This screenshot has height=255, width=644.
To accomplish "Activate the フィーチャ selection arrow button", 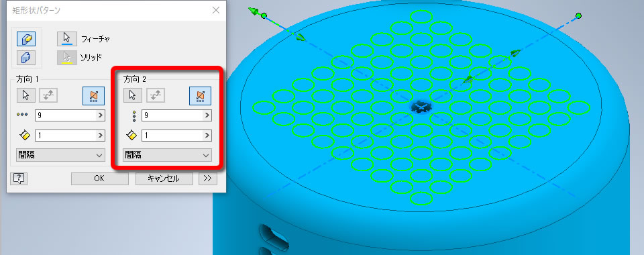I will point(67,39).
